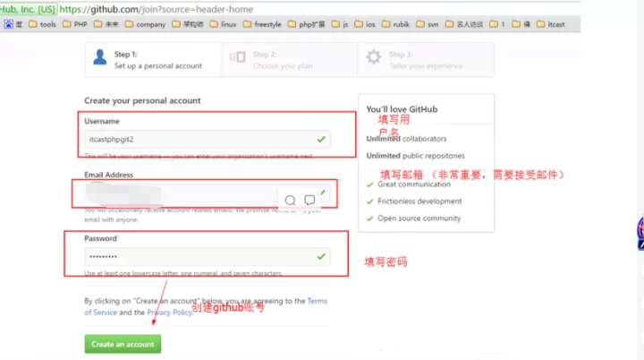Focus the Password input field
This screenshot has width=644, height=360.
coord(208,257)
